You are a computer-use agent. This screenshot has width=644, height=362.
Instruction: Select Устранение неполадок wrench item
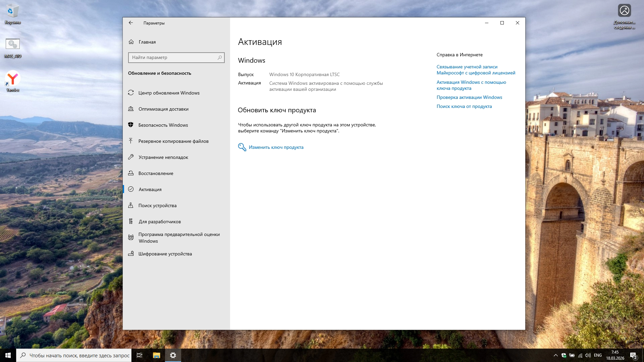coord(163,157)
